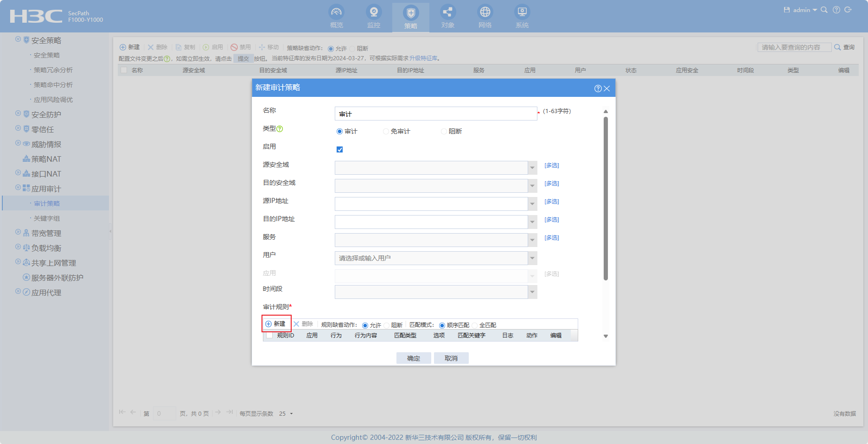Click the 提交 button
Image resolution: width=868 pixels, height=444 pixels.
pos(243,58)
